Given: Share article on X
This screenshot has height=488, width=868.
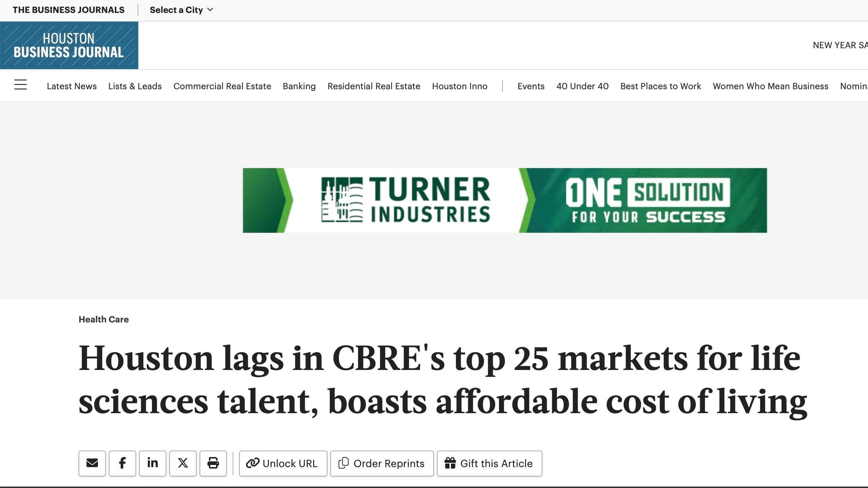Looking at the screenshot, I should click(x=183, y=463).
